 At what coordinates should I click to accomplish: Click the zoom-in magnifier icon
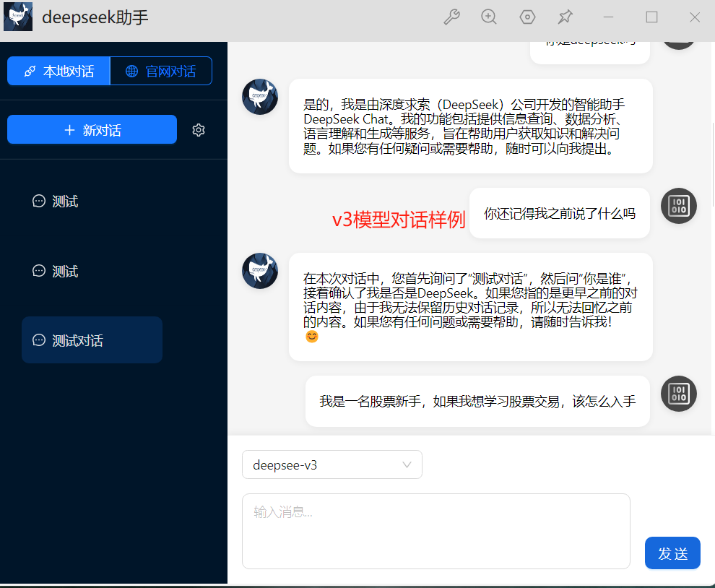[x=489, y=17]
